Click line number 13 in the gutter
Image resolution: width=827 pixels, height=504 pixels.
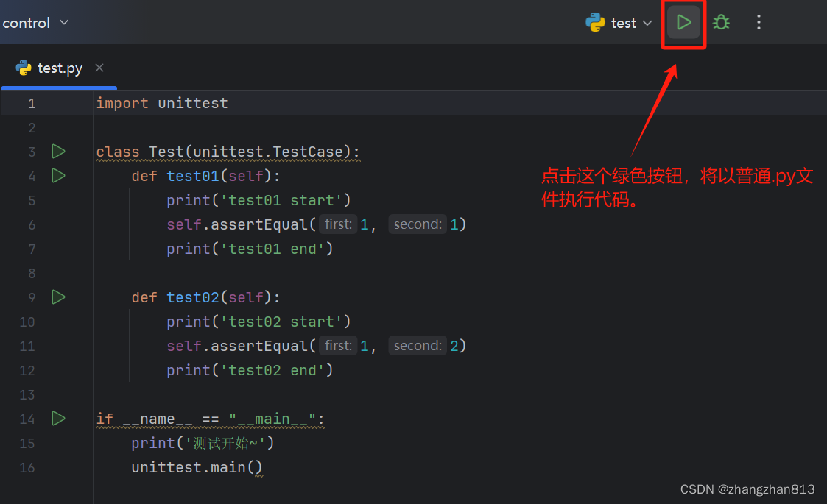(x=27, y=395)
